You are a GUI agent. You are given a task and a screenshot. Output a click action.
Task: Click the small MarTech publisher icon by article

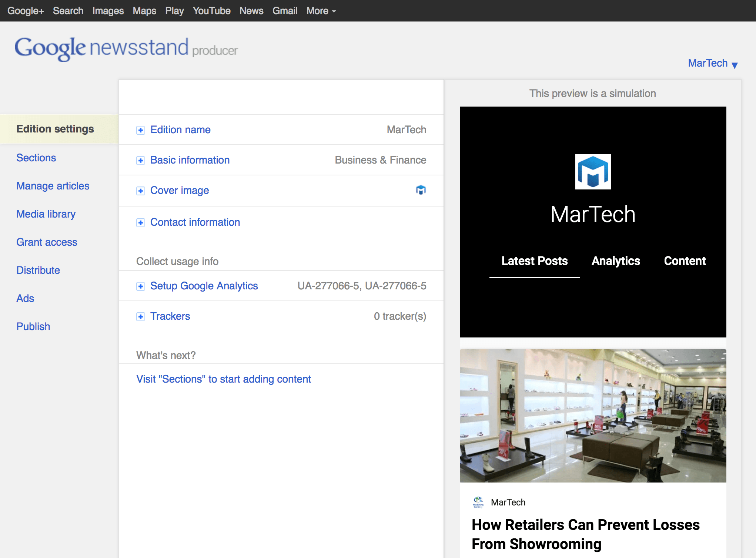pyautogui.click(x=478, y=502)
